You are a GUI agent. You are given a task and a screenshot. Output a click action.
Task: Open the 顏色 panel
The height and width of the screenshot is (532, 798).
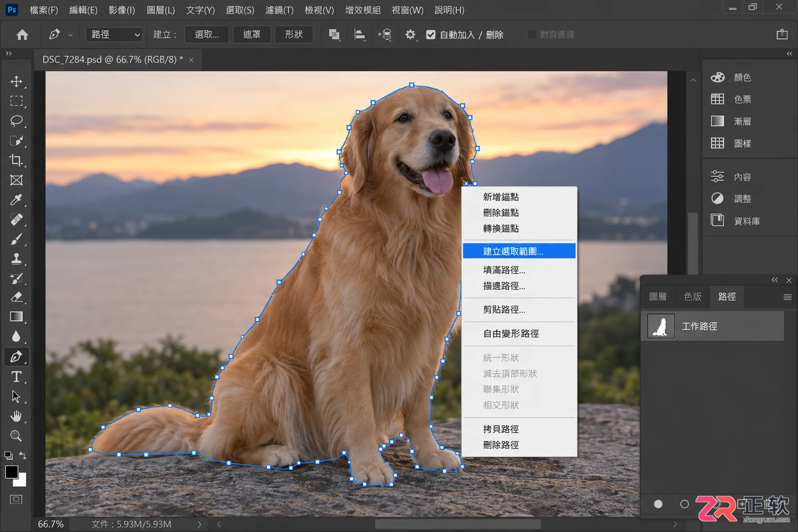coord(731,78)
